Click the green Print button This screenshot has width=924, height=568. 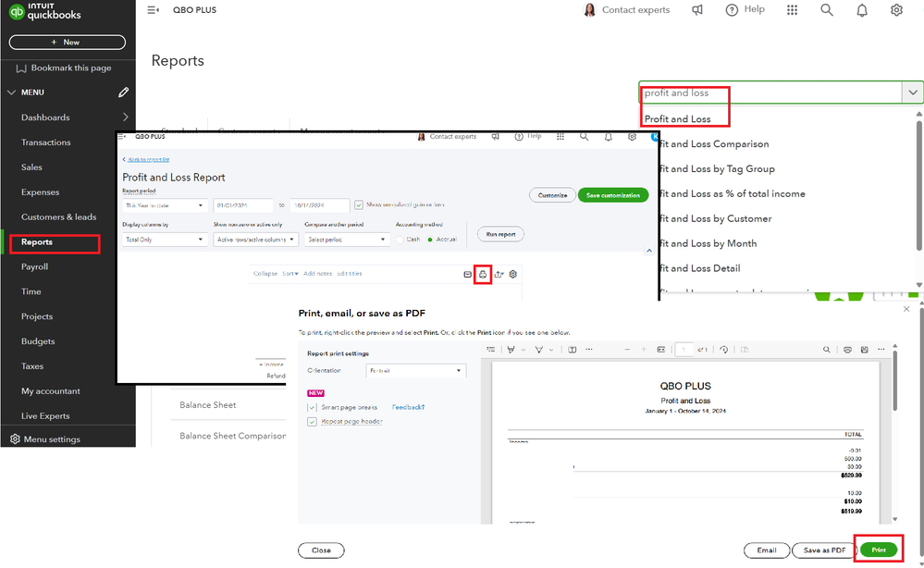point(879,549)
